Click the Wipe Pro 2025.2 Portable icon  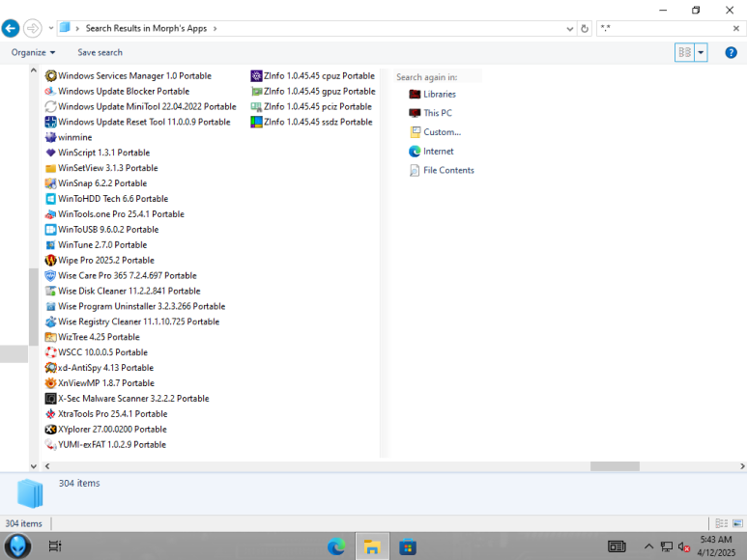(x=50, y=261)
